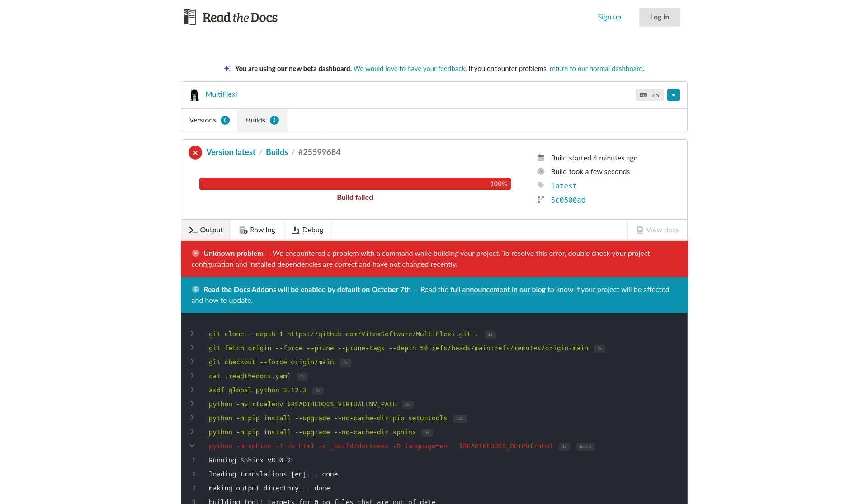Click the error icon in Unknown problem banner

coord(196,253)
